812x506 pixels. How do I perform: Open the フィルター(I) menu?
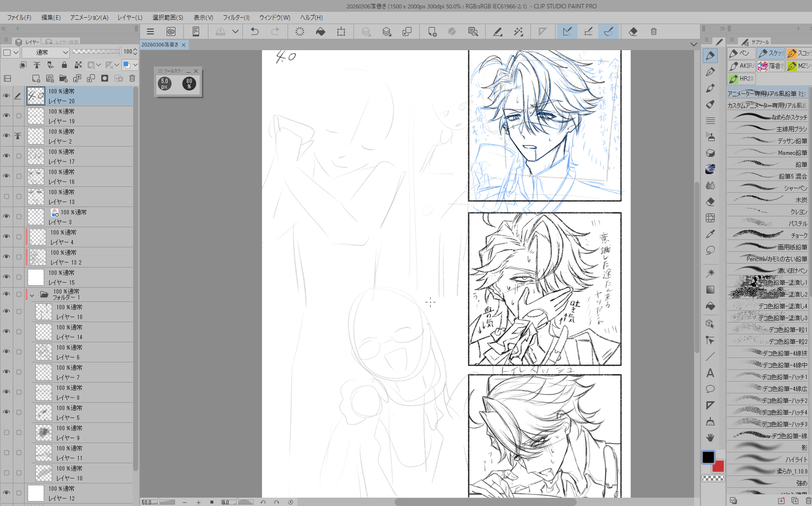(x=236, y=17)
